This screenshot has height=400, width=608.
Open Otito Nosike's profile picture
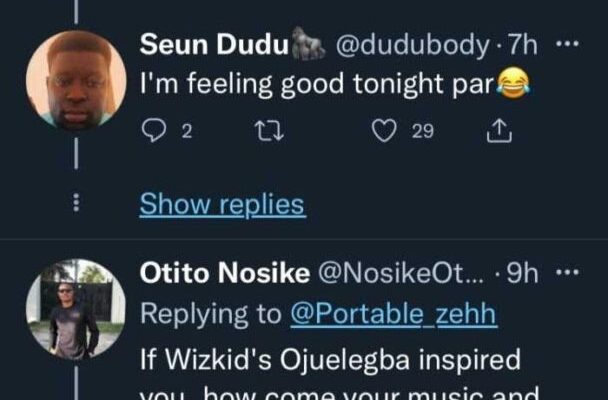pos(75,310)
